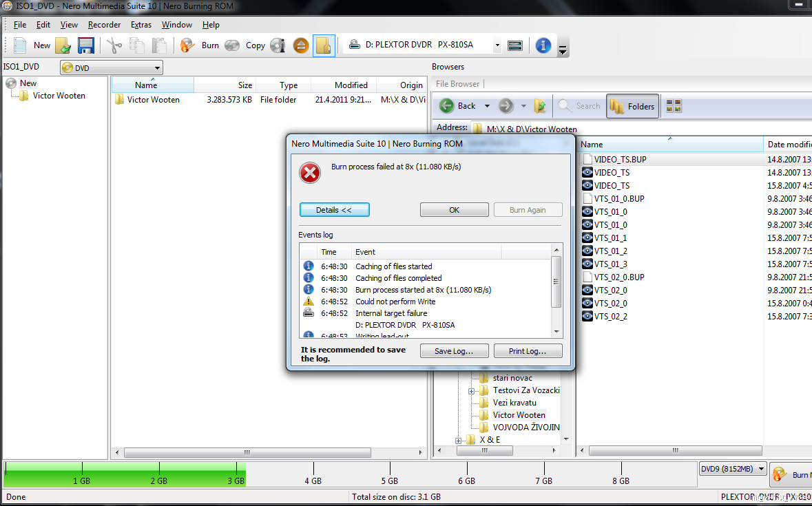Click Save Log... button
The image size is (812, 506).
(454, 351)
